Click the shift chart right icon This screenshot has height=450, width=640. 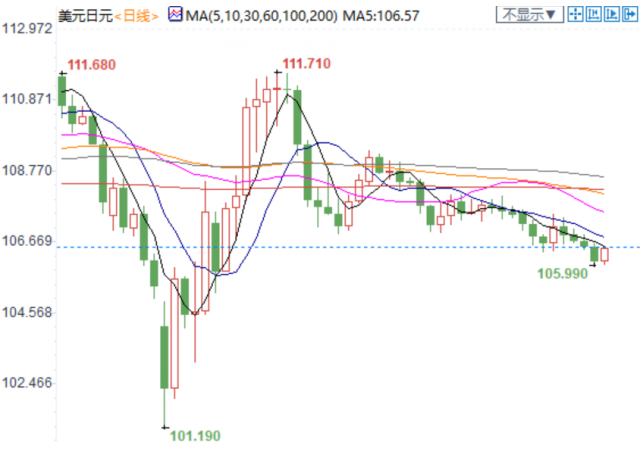(x=611, y=15)
